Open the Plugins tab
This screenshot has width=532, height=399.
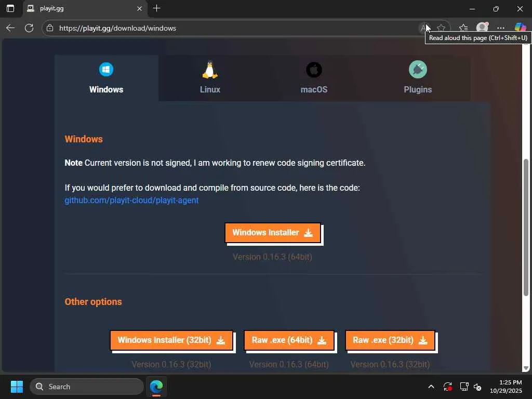[x=418, y=78]
